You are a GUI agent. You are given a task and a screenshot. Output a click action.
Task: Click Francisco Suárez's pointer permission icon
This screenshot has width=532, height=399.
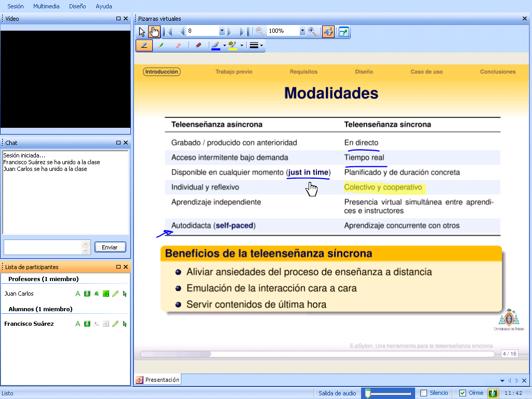pyautogui.click(x=125, y=324)
